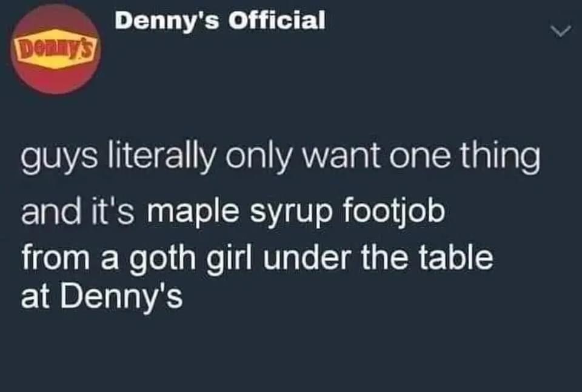The image size is (582, 392).
Task: Click the word "literally" in the tweet
Action: 162,156
